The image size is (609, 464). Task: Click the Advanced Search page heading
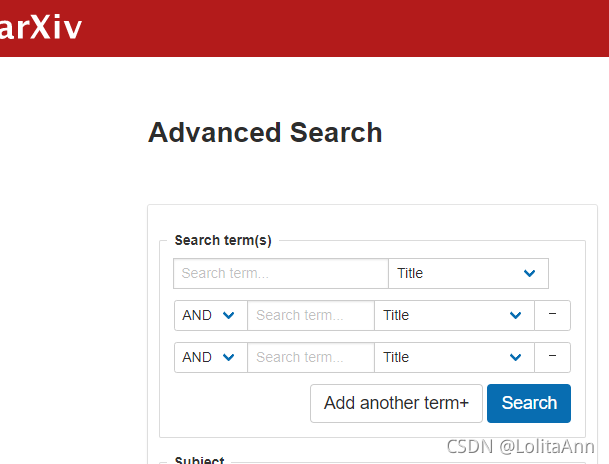(265, 132)
